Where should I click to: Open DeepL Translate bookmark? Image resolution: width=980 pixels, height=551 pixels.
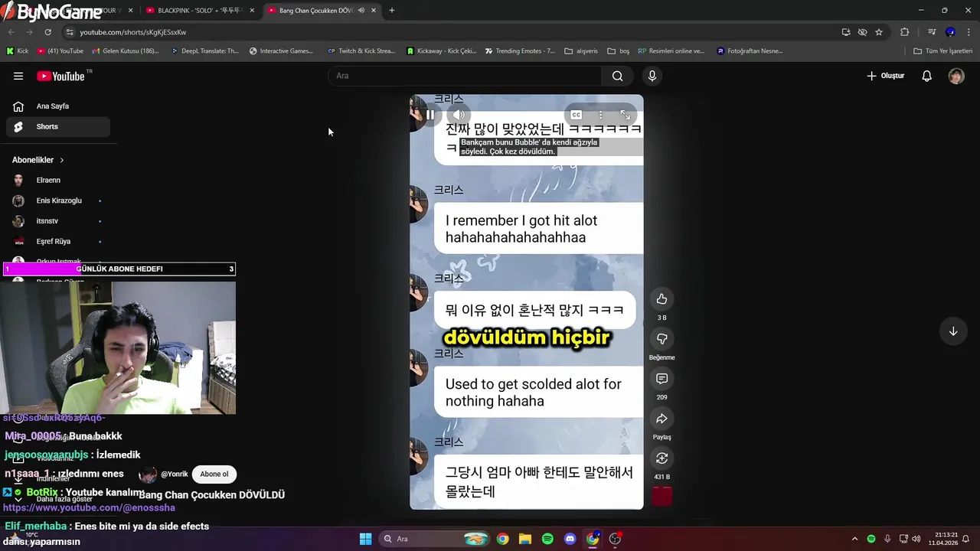point(205,51)
